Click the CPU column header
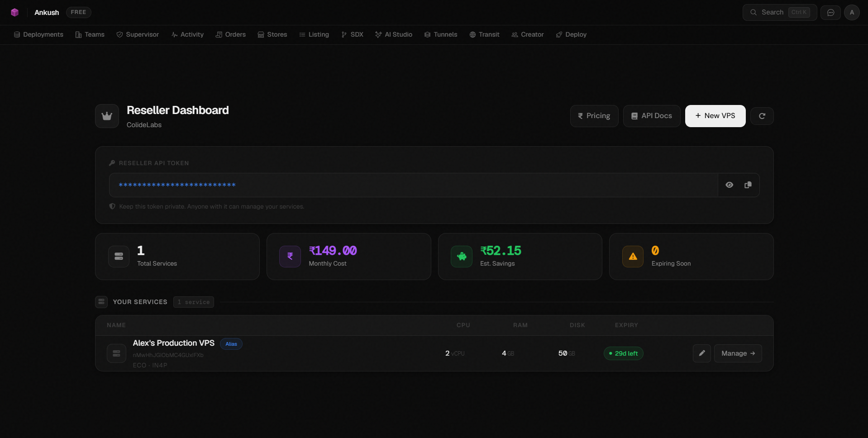 pyautogui.click(x=463, y=325)
